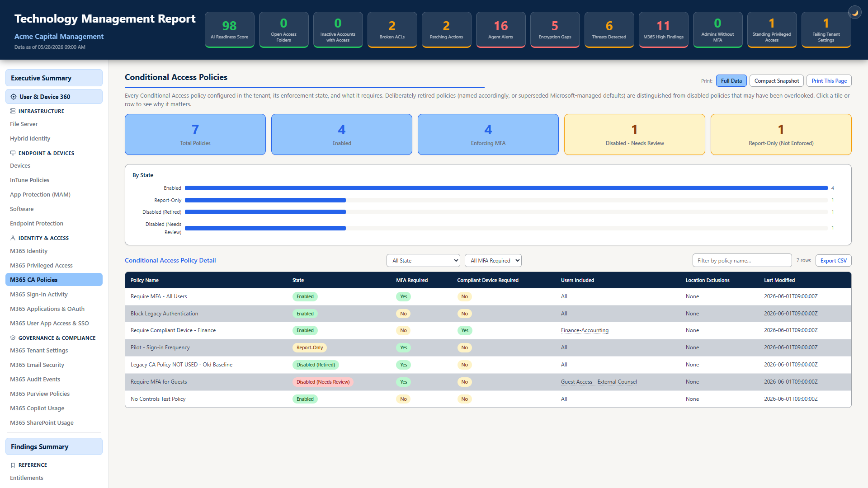Screen dimensions: 868x488
Task: Open the All State filter dropdown
Action: [423, 261]
